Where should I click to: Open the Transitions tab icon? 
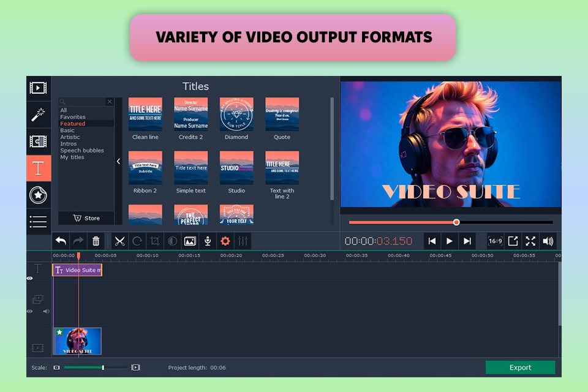[38, 141]
